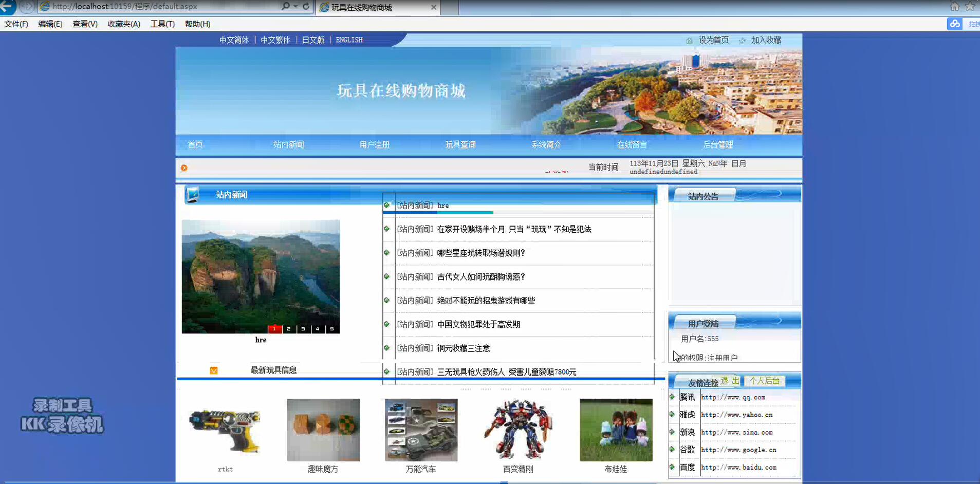Click the refresh page icon
The image size is (980, 484).
pos(306,6)
